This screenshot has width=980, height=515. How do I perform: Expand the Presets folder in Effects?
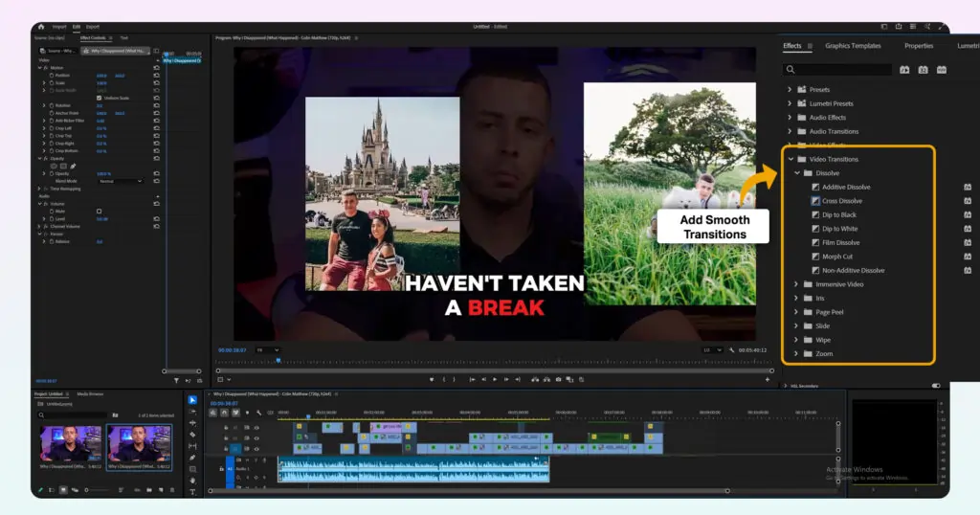[x=791, y=90]
